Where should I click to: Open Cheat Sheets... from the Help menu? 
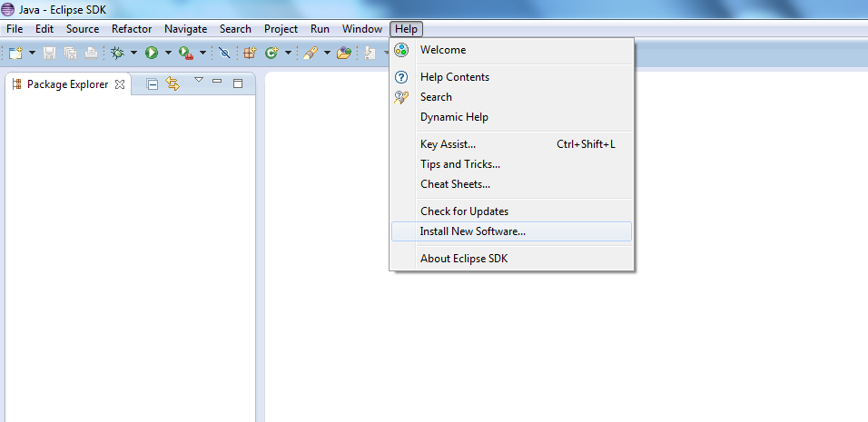pos(511,184)
